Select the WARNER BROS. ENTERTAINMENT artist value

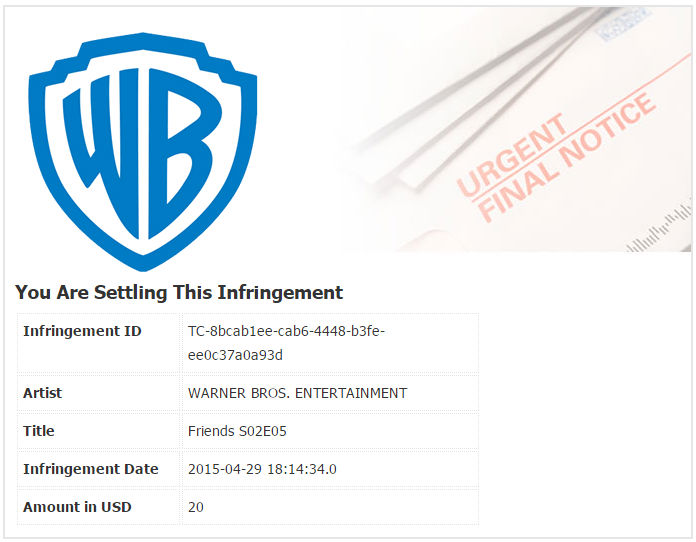tap(297, 393)
